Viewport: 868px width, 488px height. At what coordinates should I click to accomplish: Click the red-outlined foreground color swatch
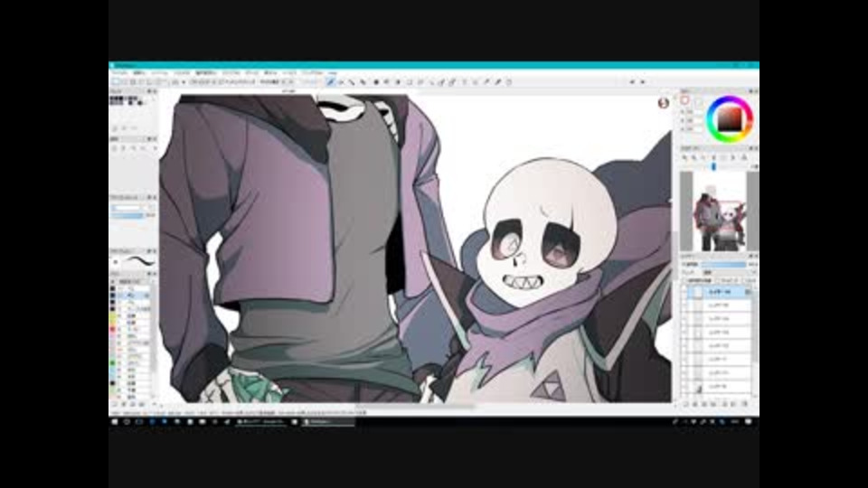685,100
